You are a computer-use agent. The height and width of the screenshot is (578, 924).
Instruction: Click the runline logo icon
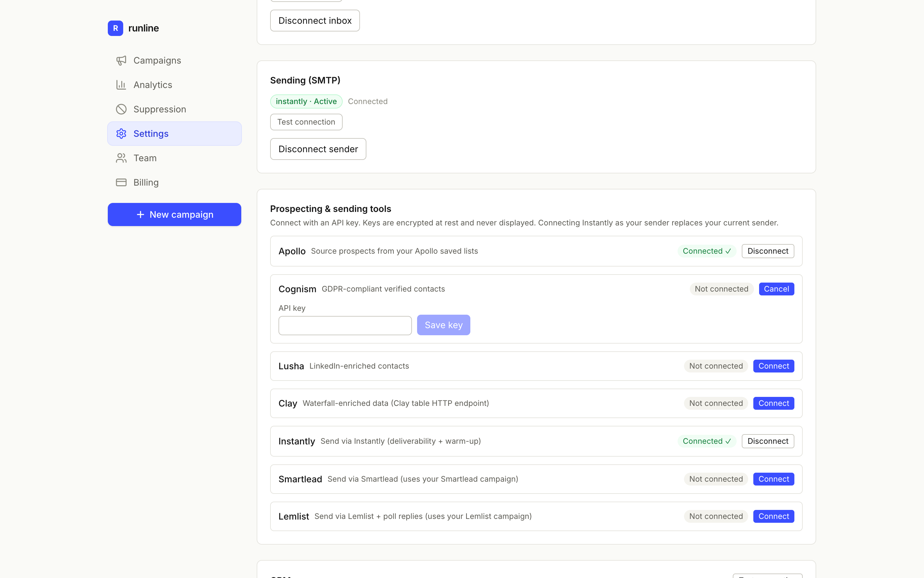(115, 28)
